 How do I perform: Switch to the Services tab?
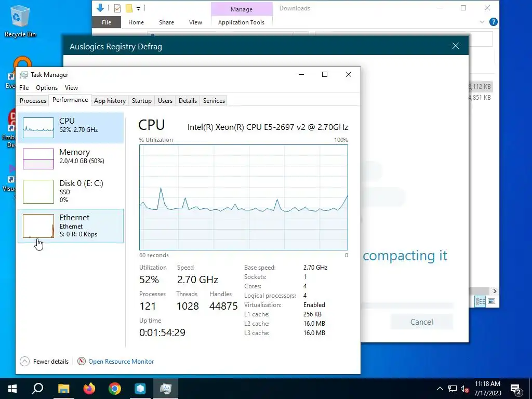coord(214,100)
